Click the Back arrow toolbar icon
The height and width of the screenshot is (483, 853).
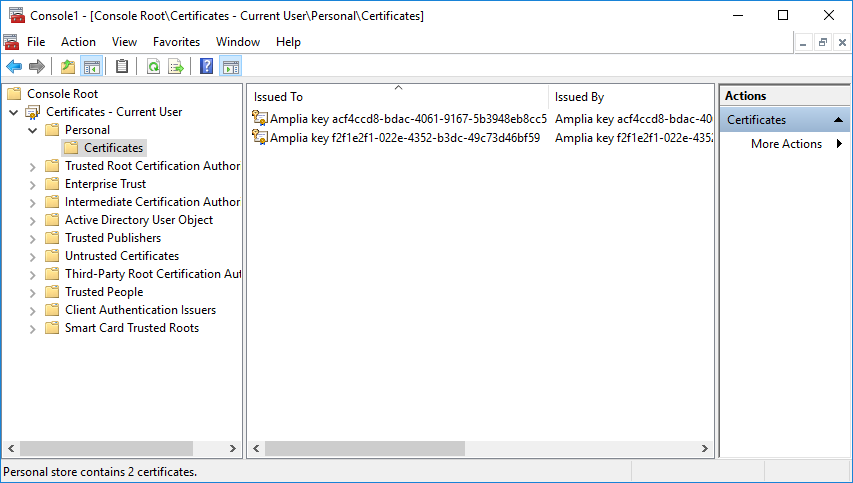tap(14, 67)
